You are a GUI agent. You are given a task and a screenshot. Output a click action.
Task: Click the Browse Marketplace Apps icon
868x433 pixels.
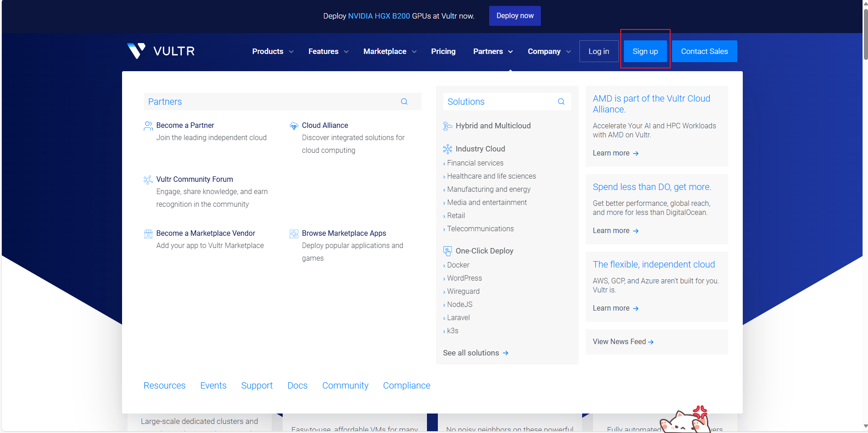[294, 234]
